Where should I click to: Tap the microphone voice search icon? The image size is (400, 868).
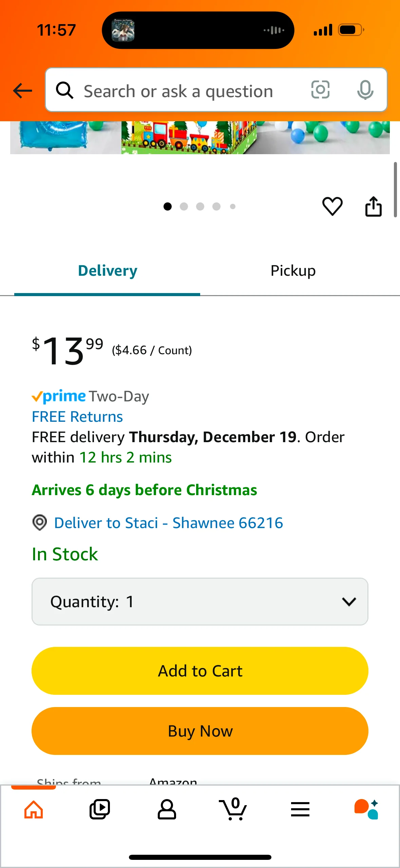point(365,90)
